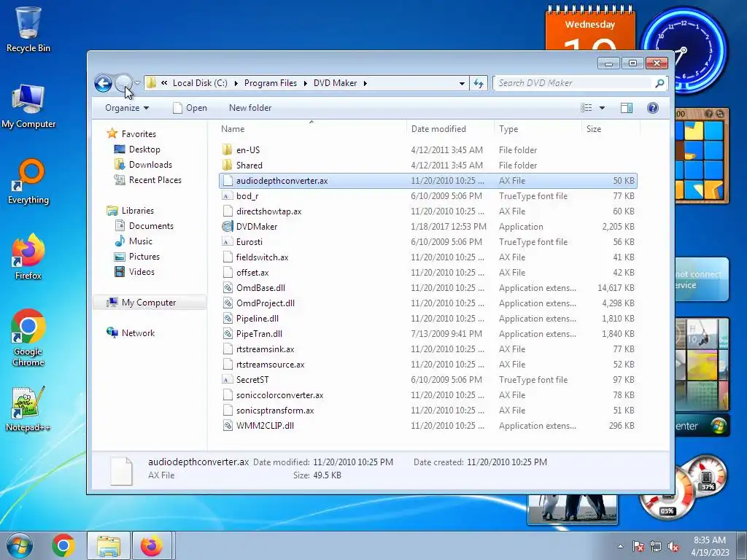Select the DVDMaker application icon
This screenshot has height=560, width=747.
(228, 227)
